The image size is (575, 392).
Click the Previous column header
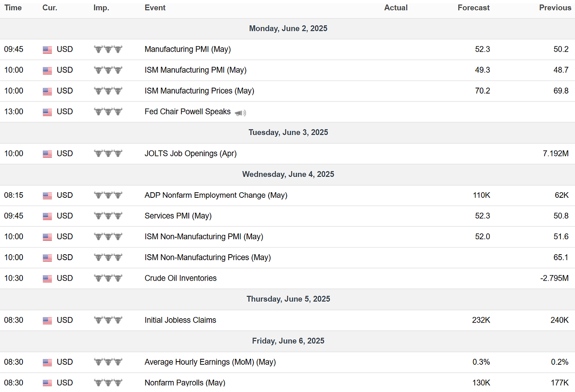[x=555, y=8]
